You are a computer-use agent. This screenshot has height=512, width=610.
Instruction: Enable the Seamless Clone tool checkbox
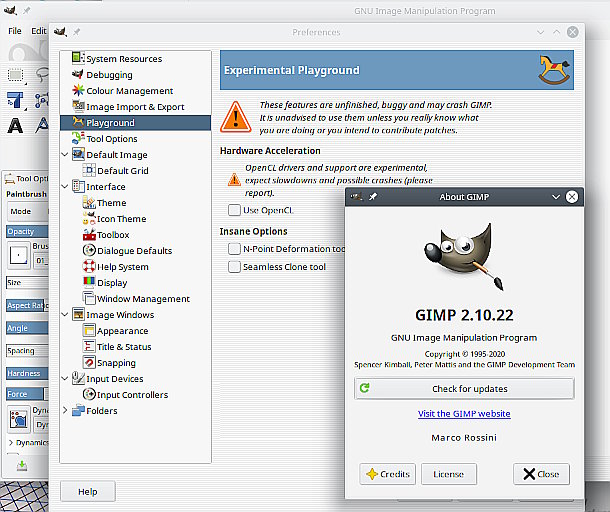pyautogui.click(x=234, y=267)
